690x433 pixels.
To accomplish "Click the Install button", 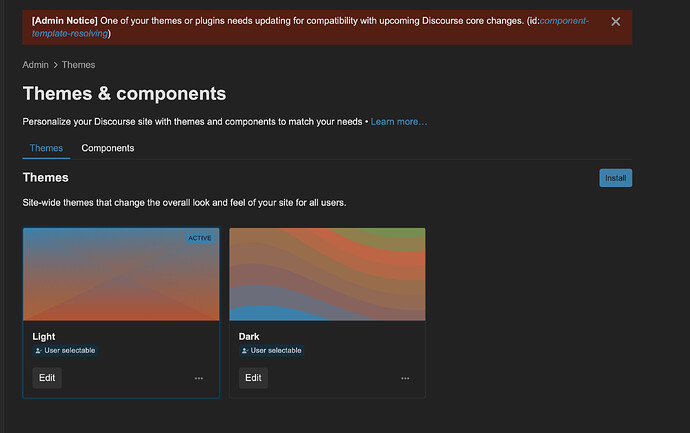I will tap(615, 178).
